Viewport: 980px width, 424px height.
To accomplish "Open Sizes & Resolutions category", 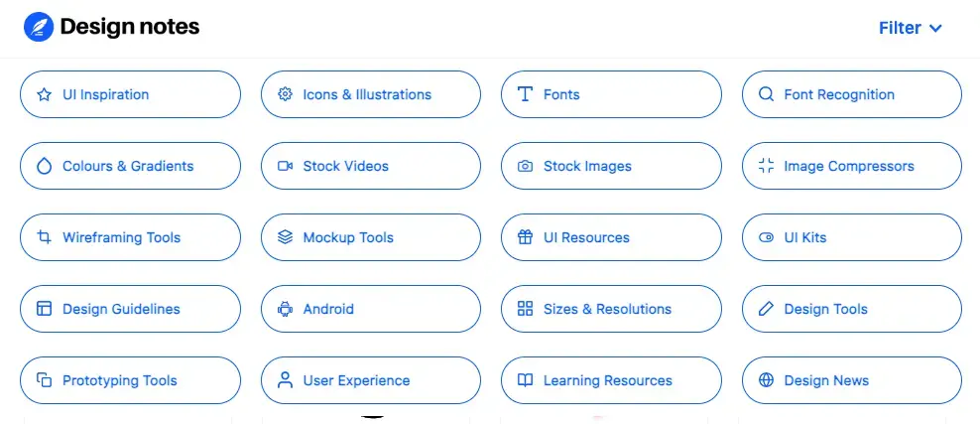I will 611,309.
